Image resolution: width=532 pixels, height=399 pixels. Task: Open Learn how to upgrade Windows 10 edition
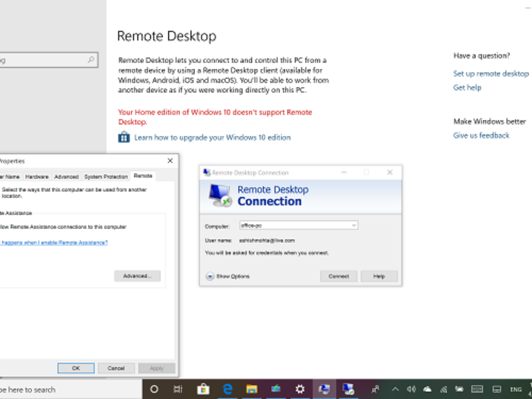212,137
